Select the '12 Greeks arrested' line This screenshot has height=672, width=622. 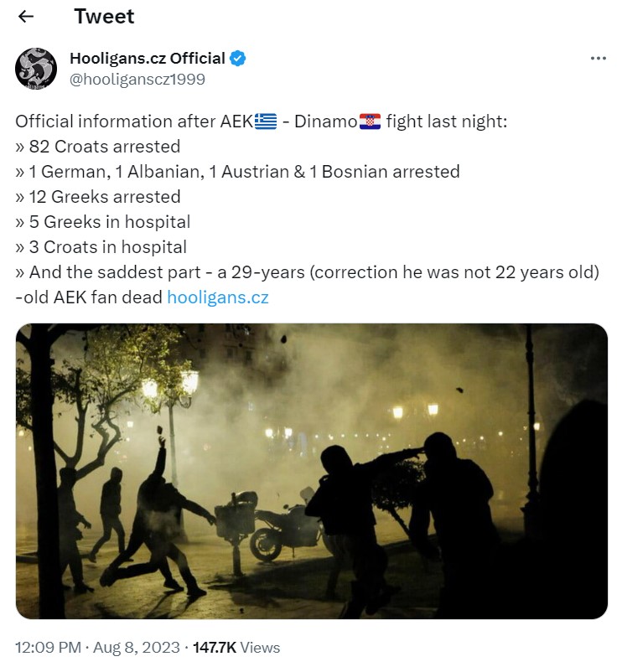[98, 197]
